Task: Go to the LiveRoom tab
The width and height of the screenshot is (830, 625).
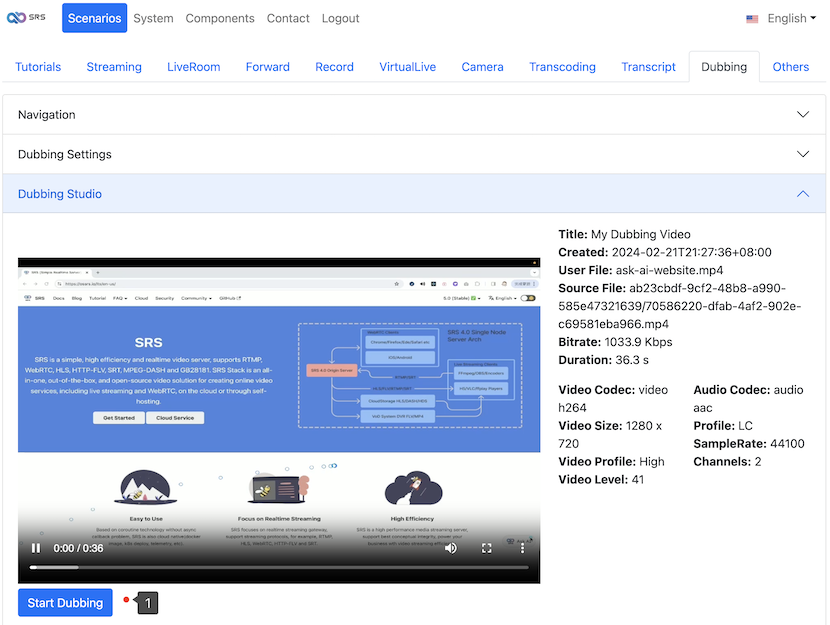Action: tap(193, 67)
